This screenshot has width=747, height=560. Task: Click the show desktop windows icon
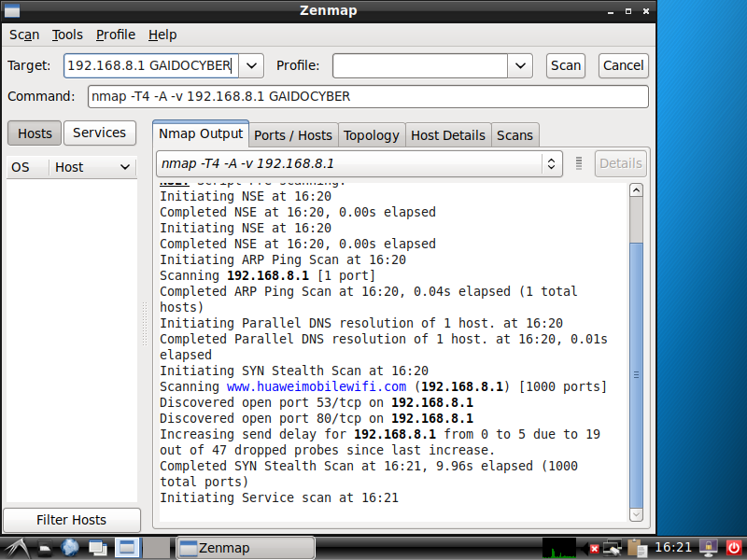pos(98,548)
